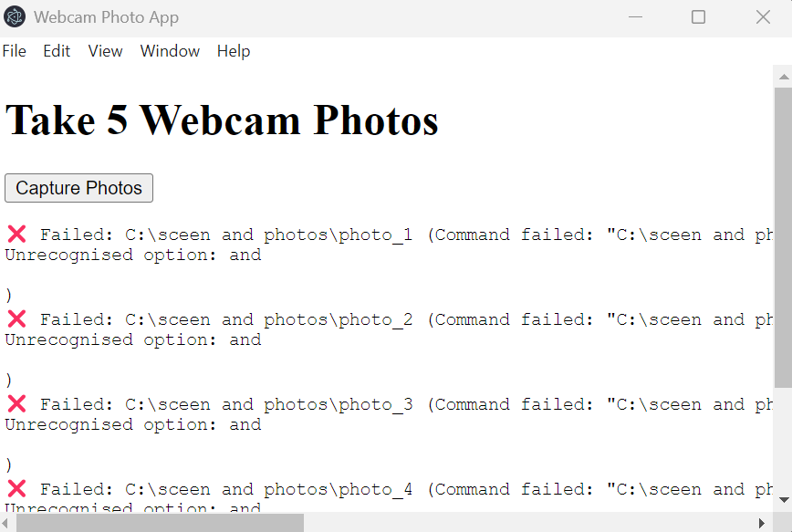This screenshot has width=792, height=532.
Task: Open the View menu
Action: (x=105, y=51)
